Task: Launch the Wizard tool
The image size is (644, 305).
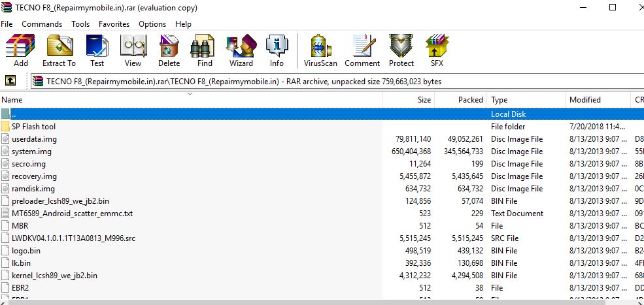Action: 241,51
